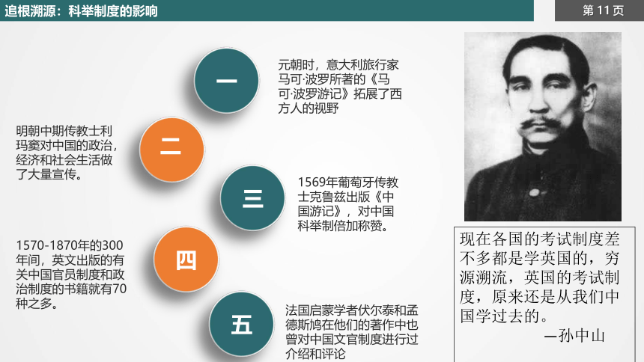Select the slide title 追根溯源：科举制度的影响
Viewport: 644px width, 362px height.
(81, 10)
